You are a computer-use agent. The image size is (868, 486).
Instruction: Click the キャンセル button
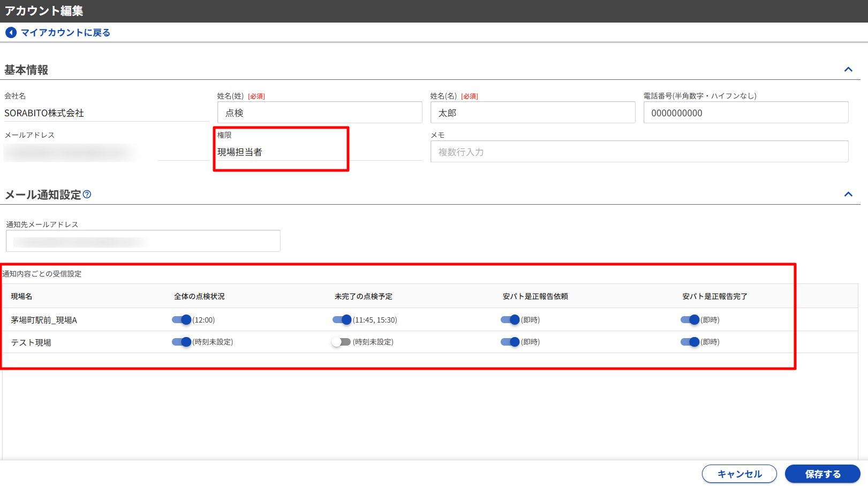(x=739, y=474)
